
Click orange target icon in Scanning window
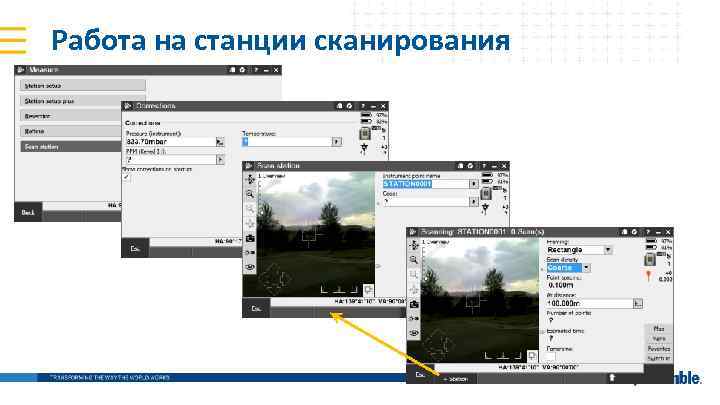point(648,276)
